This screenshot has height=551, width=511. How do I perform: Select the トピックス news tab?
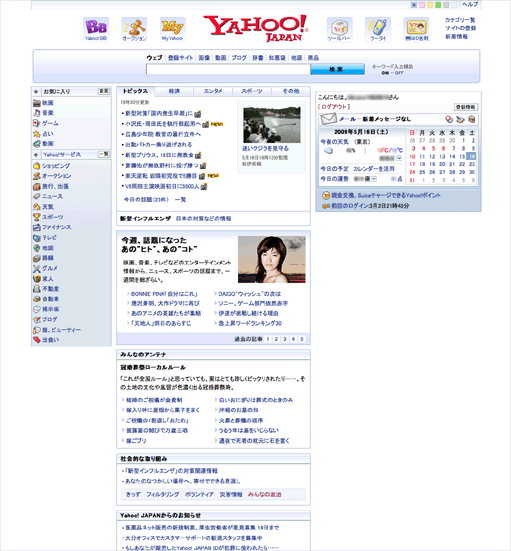[x=135, y=91]
